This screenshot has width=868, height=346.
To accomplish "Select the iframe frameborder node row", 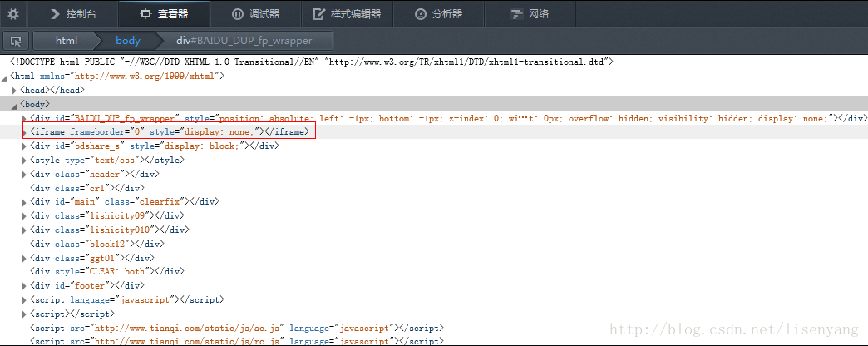I will (434, 131).
